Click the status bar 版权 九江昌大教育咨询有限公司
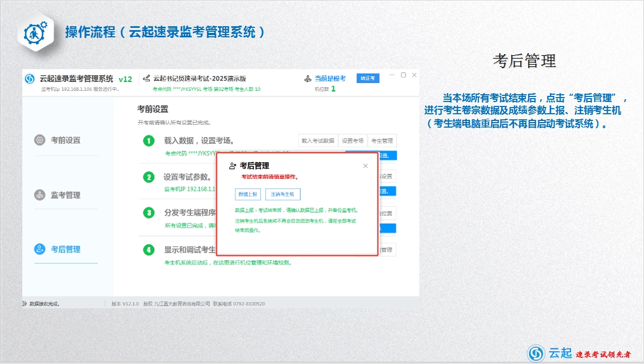 point(177,304)
